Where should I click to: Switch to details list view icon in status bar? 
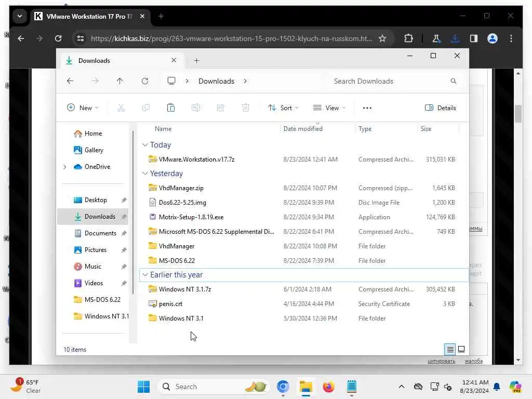450,349
